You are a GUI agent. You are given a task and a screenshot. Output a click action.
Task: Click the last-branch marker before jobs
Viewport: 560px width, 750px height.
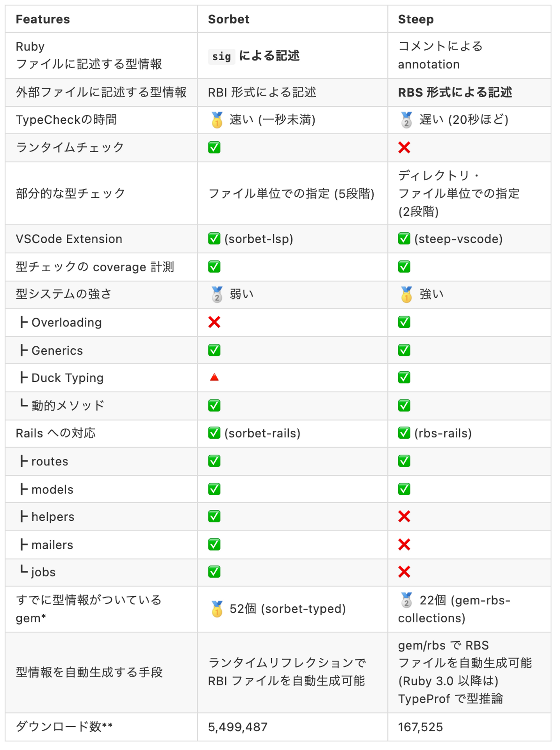pyautogui.click(x=24, y=570)
